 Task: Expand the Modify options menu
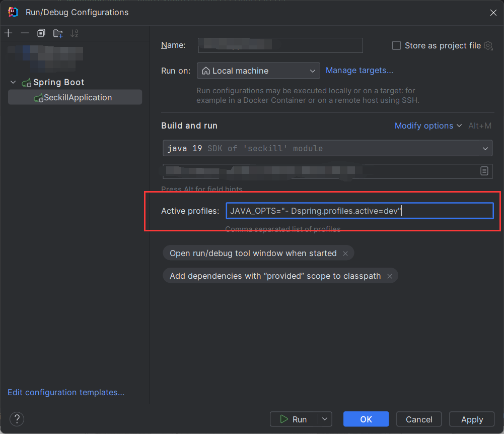pyautogui.click(x=428, y=126)
